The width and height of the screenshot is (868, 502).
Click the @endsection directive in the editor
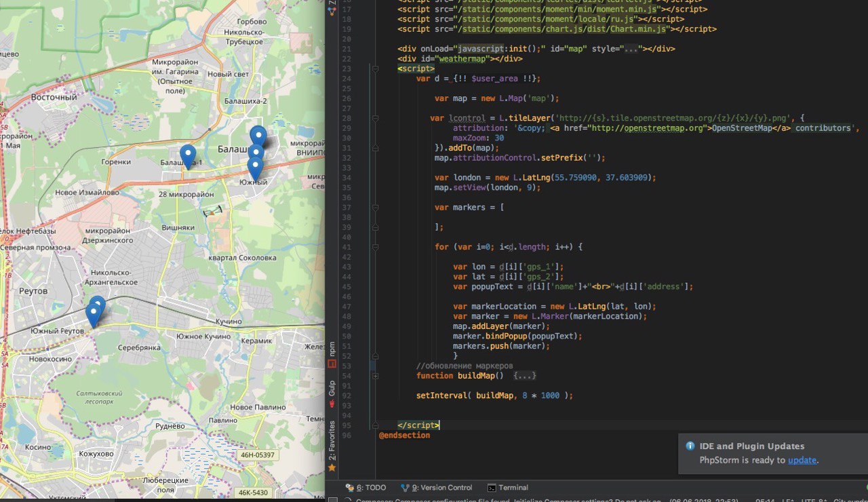[x=404, y=435]
